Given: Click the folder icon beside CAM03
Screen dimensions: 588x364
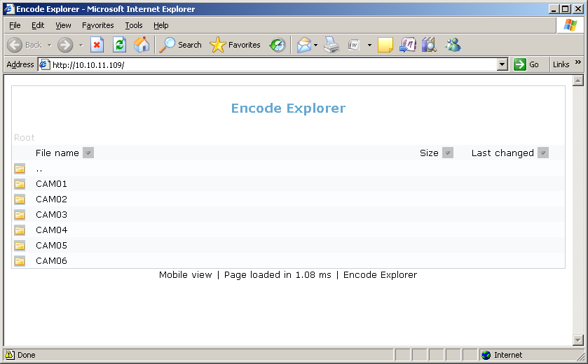Looking at the screenshot, I should (20, 215).
